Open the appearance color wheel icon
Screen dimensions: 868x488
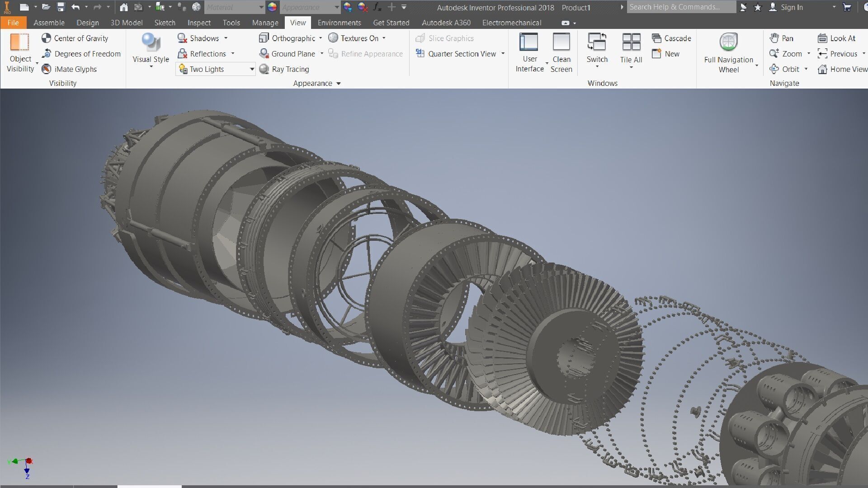(272, 7)
